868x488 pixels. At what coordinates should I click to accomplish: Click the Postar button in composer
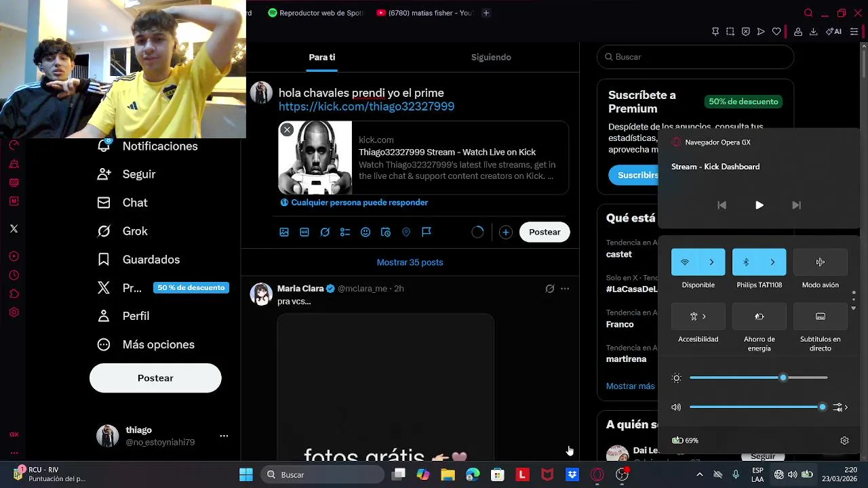coord(545,232)
